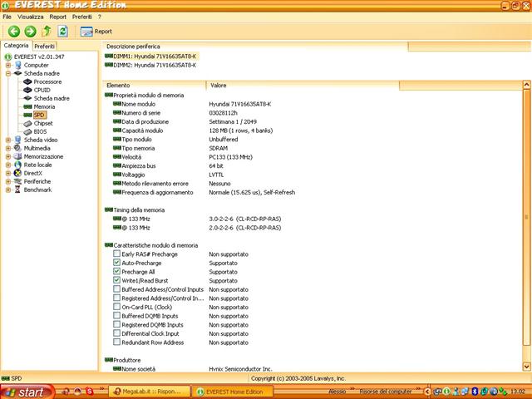This screenshot has height=399, width=532.
Task: Open the File menu
Action: click(7, 17)
